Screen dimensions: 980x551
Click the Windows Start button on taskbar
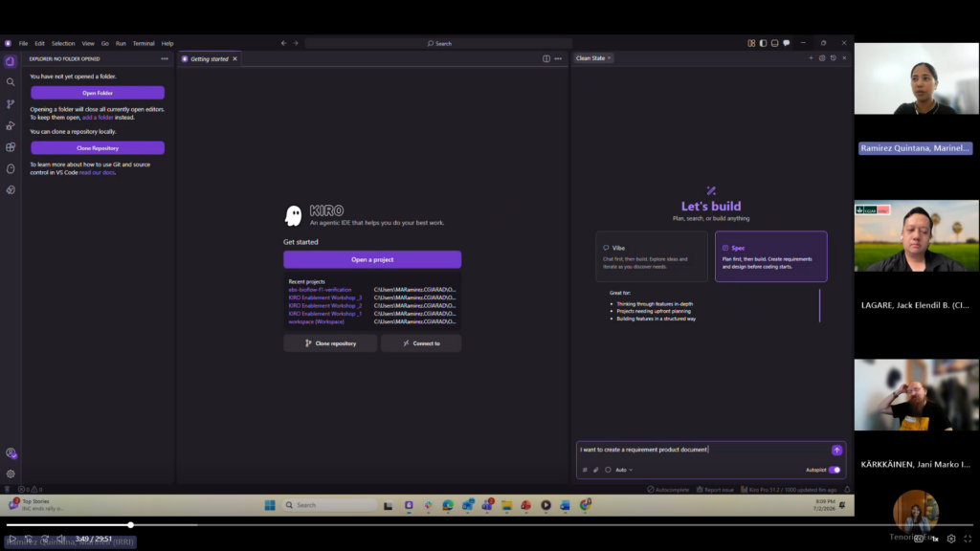pos(269,505)
